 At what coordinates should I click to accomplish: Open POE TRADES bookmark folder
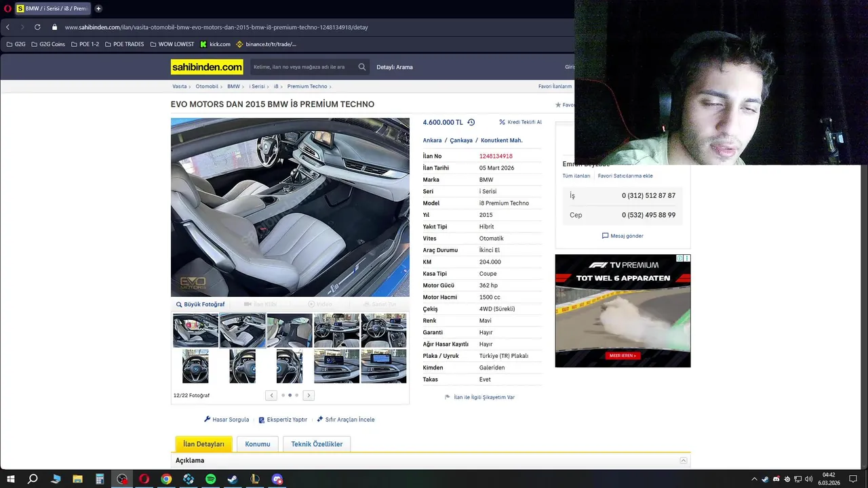(x=124, y=44)
